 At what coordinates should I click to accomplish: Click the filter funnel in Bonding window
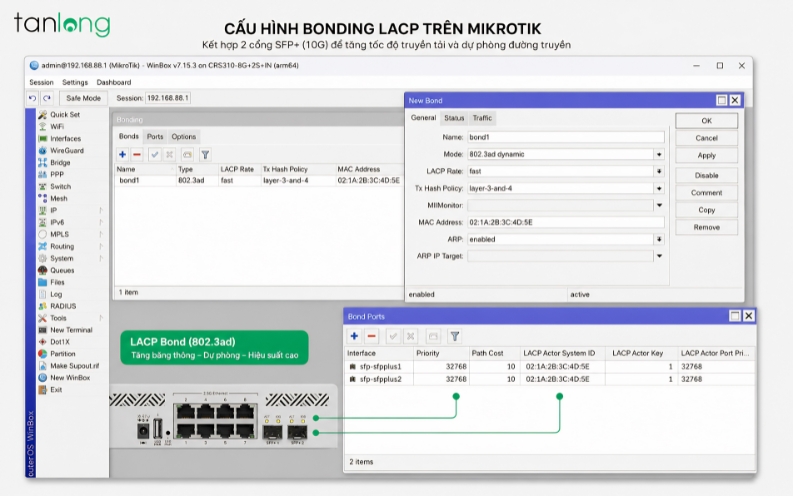[x=207, y=156]
